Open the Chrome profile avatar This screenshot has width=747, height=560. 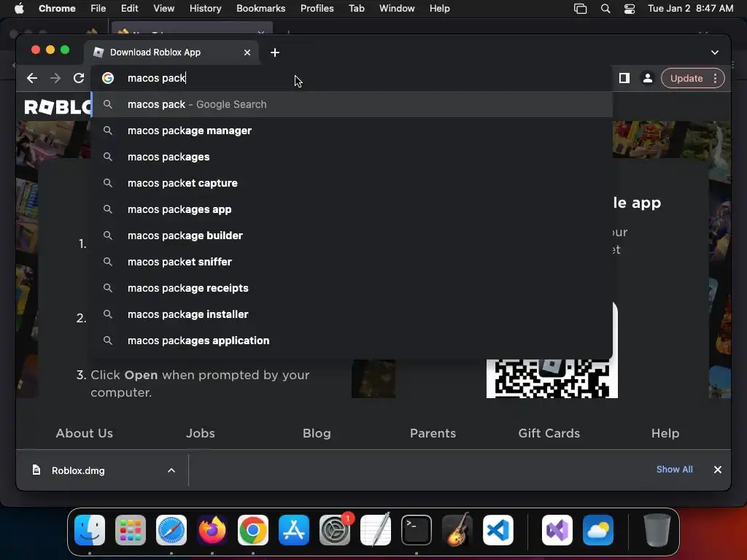(x=648, y=78)
